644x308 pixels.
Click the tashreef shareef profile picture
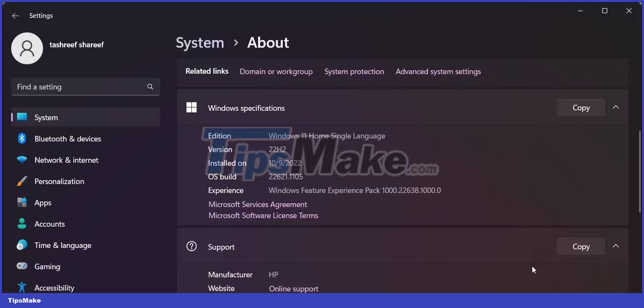[x=27, y=48]
